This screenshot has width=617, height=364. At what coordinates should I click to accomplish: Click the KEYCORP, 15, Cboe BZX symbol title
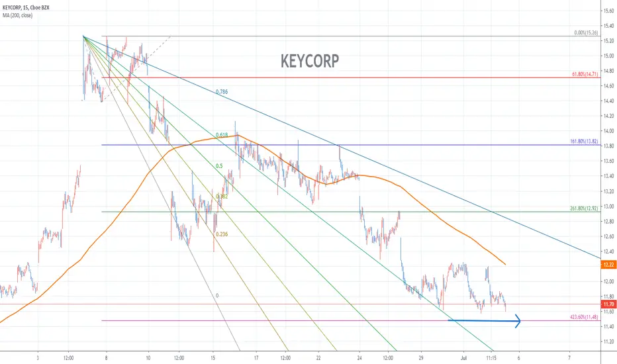click(26, 7)
